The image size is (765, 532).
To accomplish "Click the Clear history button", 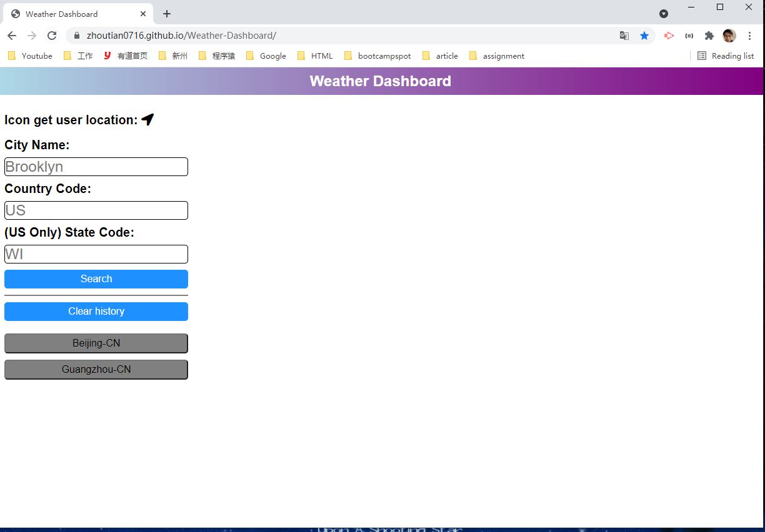I will 96,312.
